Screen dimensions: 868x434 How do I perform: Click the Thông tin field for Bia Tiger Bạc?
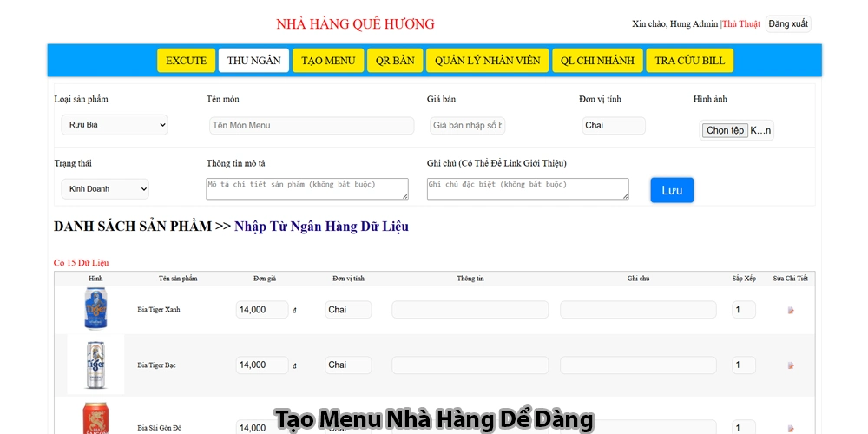tap(470, 365)
